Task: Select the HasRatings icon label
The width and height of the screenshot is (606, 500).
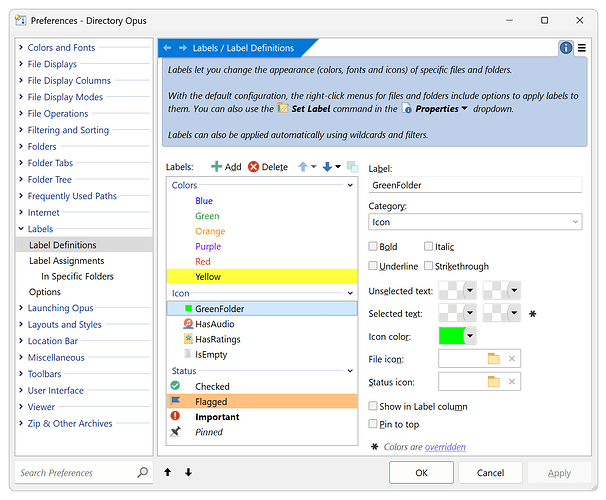Action: coord(262,339)
